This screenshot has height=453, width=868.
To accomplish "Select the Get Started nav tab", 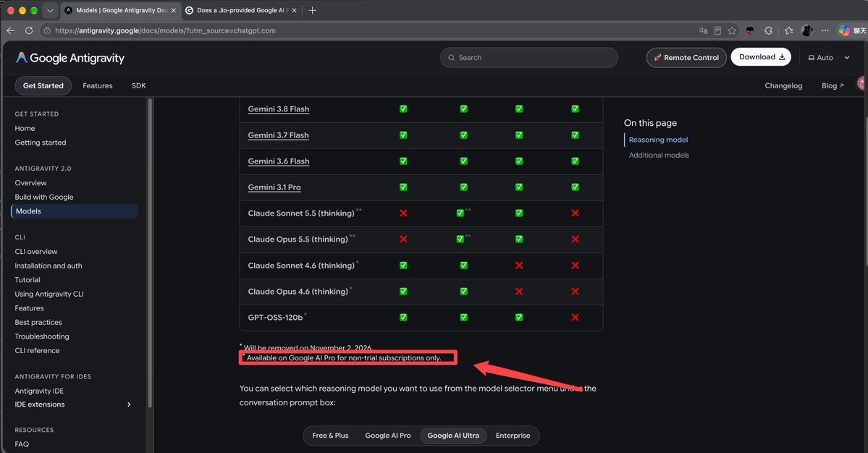I will [x=43, y=85].
